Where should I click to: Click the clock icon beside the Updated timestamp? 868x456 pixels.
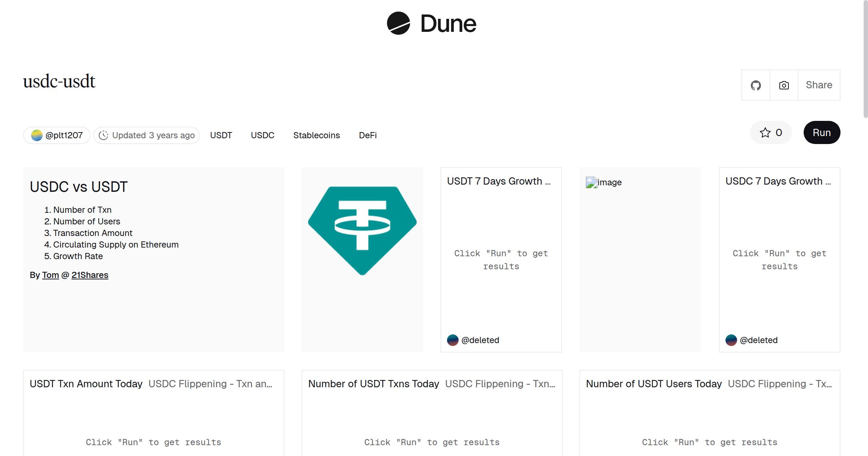coord(103,135)
